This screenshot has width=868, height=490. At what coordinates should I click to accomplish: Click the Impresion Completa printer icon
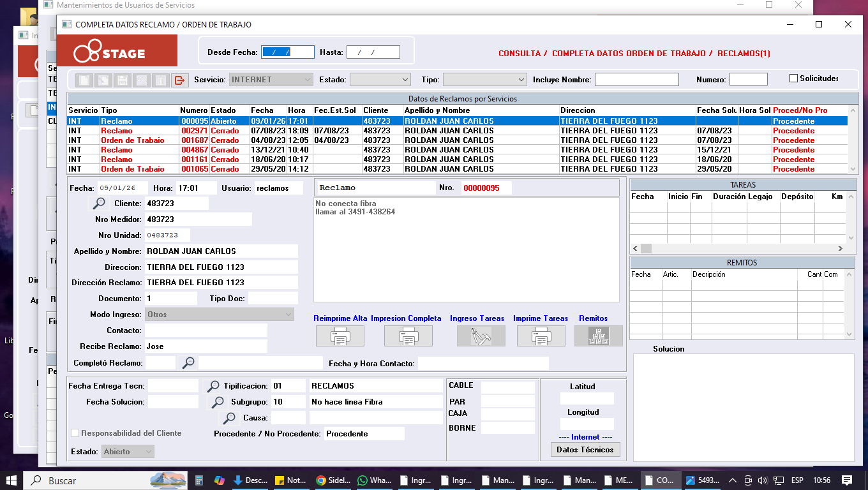408,336
